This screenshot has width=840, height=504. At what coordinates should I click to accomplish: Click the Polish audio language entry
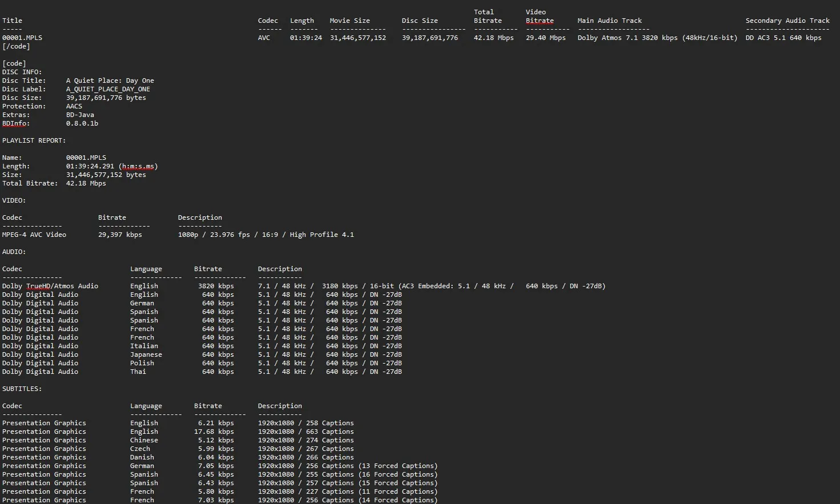(x=142, y=363)
